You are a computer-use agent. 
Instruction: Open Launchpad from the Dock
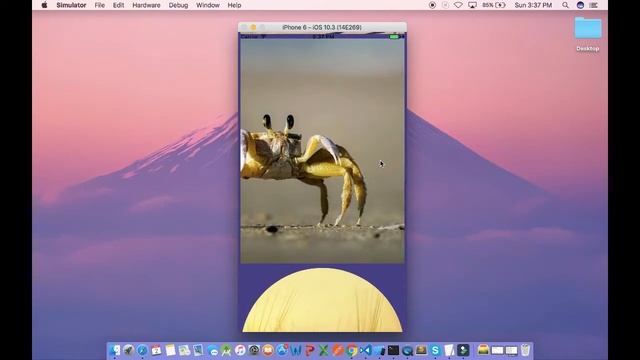tap(129, 350)
